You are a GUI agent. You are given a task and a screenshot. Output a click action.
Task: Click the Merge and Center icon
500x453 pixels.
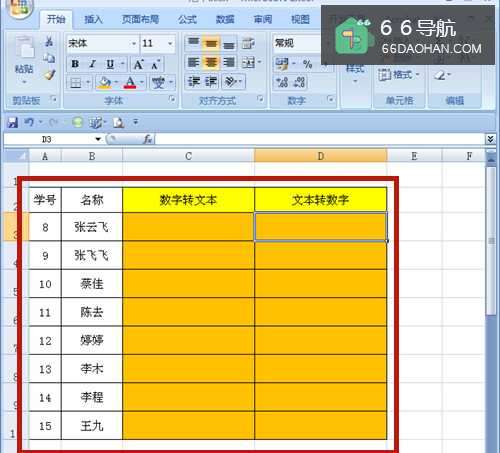tap(248, 62)
